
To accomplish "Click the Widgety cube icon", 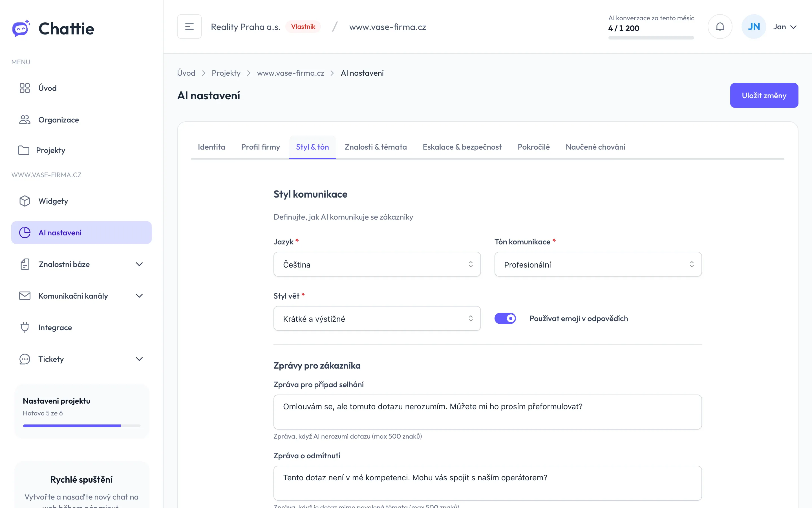I will point(25,201).
